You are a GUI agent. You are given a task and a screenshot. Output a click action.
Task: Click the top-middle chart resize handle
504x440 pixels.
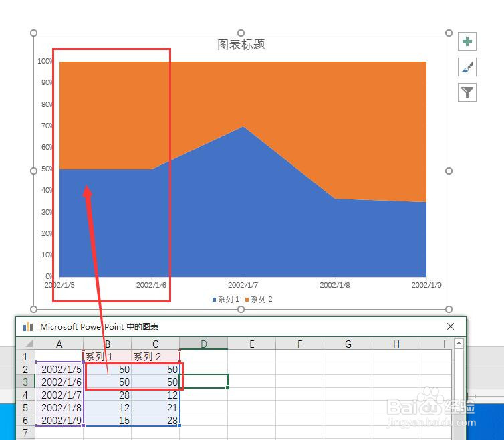[241, 33]
